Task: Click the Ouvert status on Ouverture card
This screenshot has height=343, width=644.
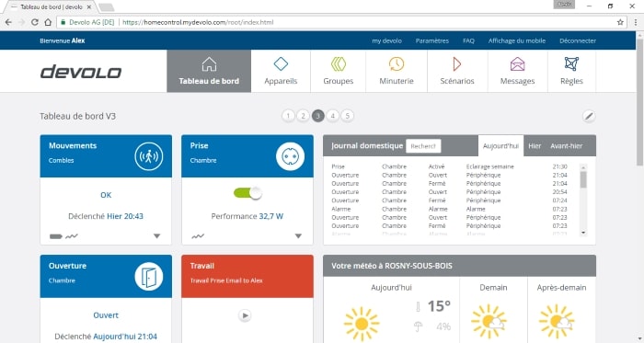Action: click(x=106, y=315)
